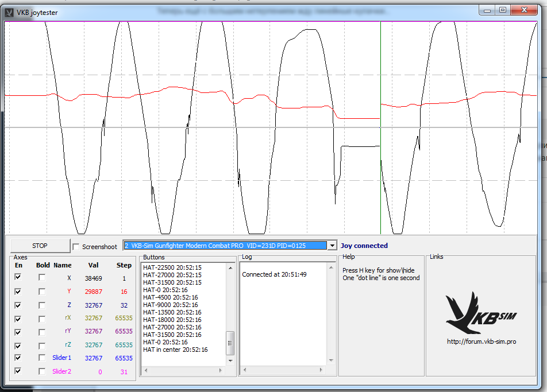Disable the X axis En checkbox
This screenshot has width=547, height=392.
pos(18,277)
